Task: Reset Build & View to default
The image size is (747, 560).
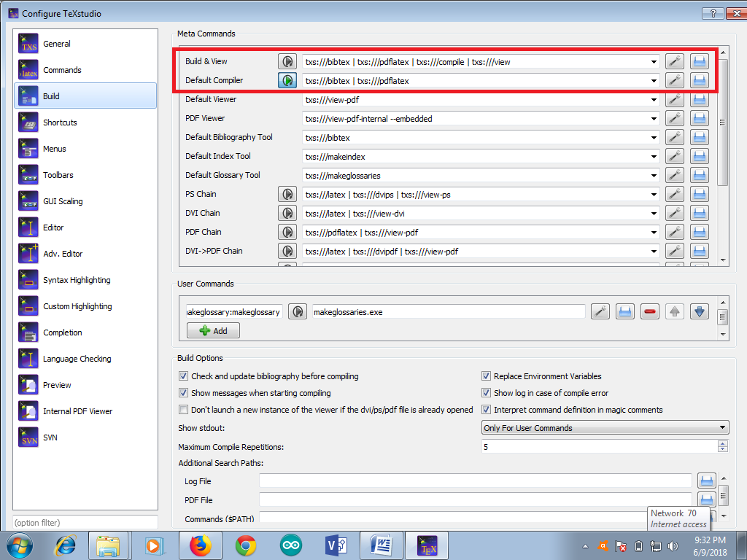Action: point(700,61)
